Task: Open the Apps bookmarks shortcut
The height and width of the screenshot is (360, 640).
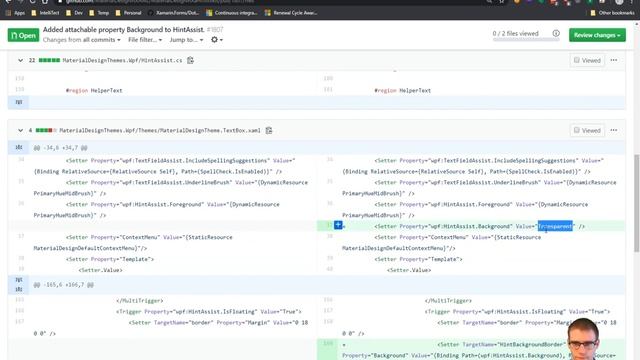Action: point(15,13)
